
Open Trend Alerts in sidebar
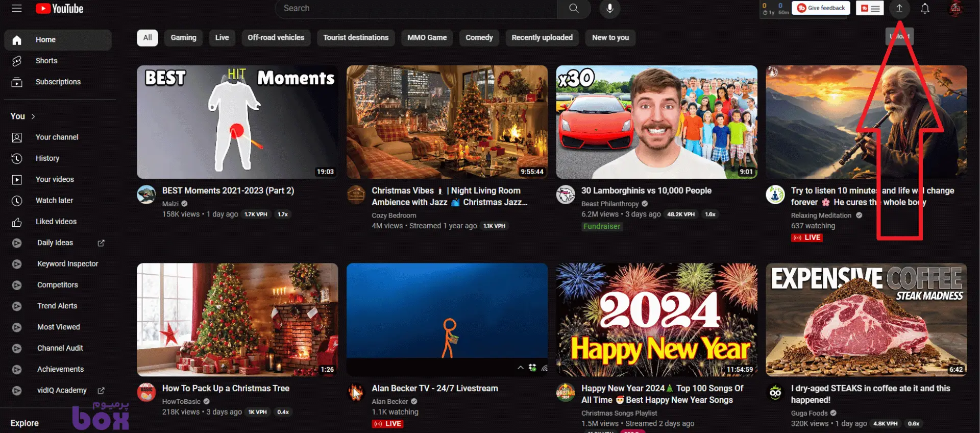pyautogui.click(x=58, y=306)
